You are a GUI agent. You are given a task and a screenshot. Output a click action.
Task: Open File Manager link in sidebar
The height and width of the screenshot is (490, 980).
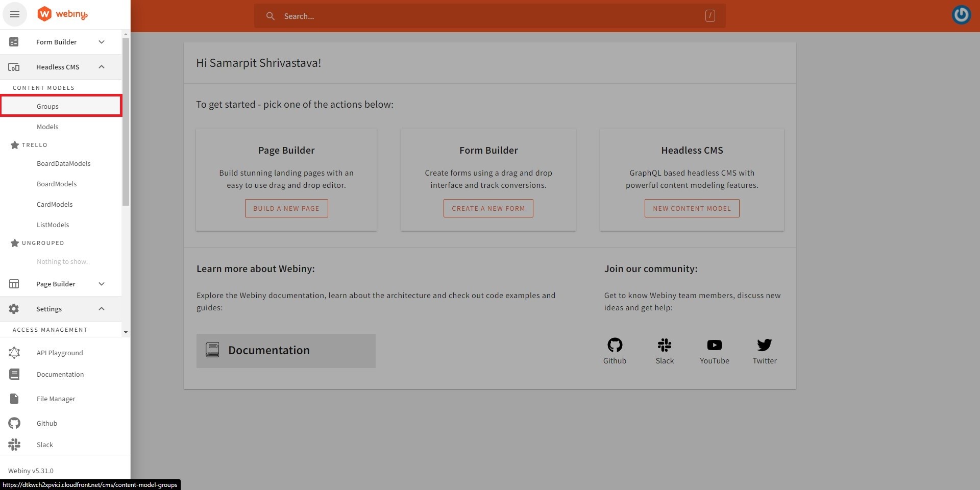coord(56,399)
